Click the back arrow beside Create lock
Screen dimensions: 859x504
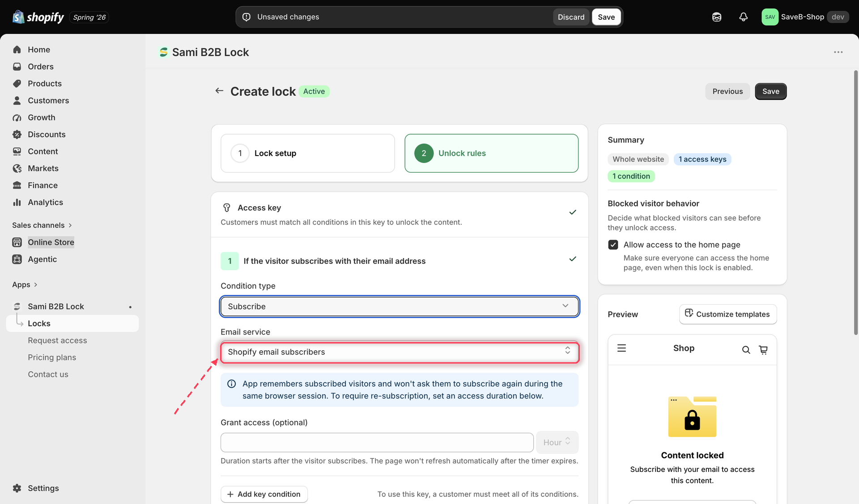[219, 91]
